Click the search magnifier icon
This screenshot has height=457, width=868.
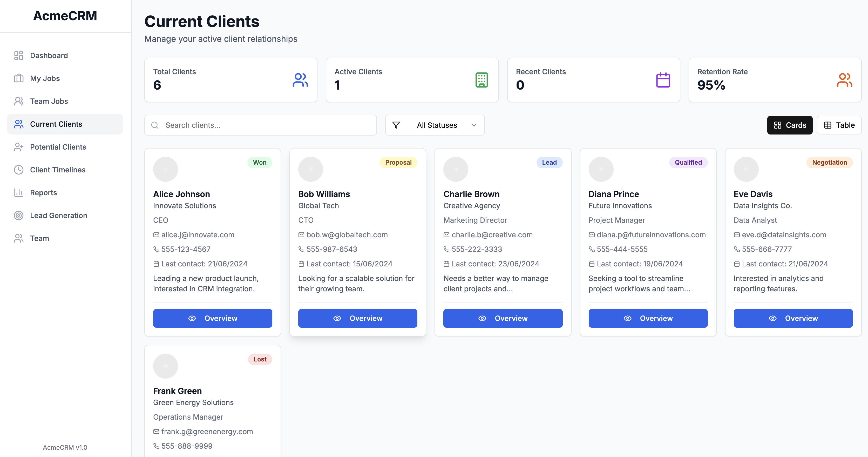pos(155,125)
